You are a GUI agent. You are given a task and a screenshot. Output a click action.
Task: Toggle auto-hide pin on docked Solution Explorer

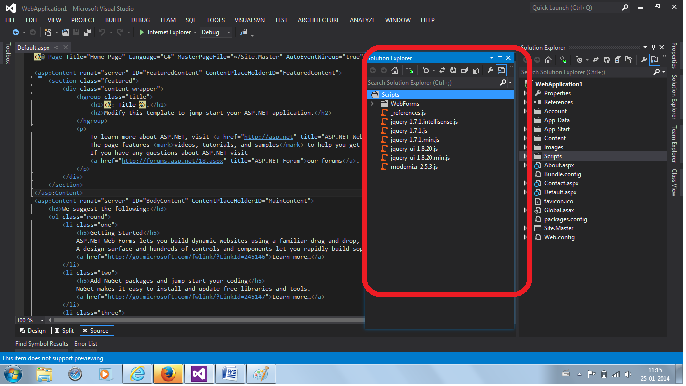[653, 47]
